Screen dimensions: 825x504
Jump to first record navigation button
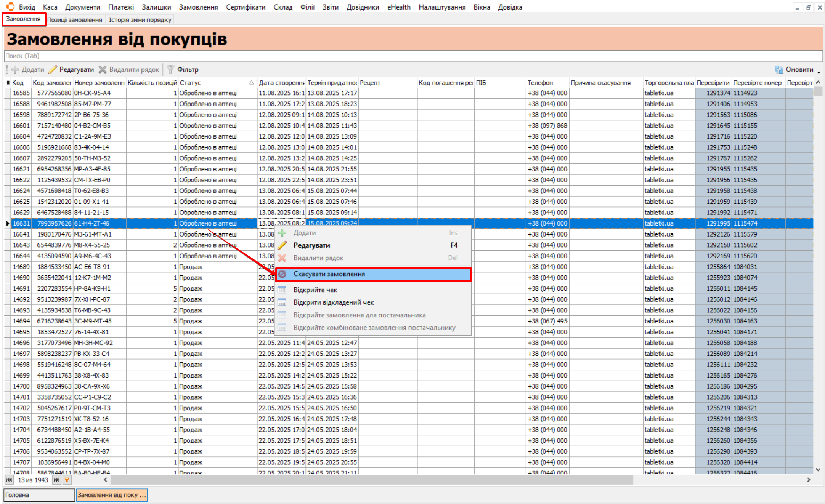(9, 480)
